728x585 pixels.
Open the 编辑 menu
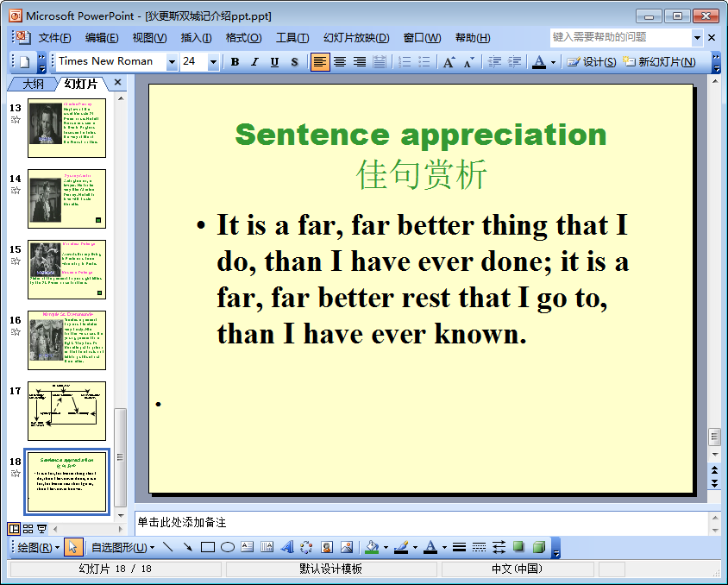pyautogui.click(x=102, y=38)
